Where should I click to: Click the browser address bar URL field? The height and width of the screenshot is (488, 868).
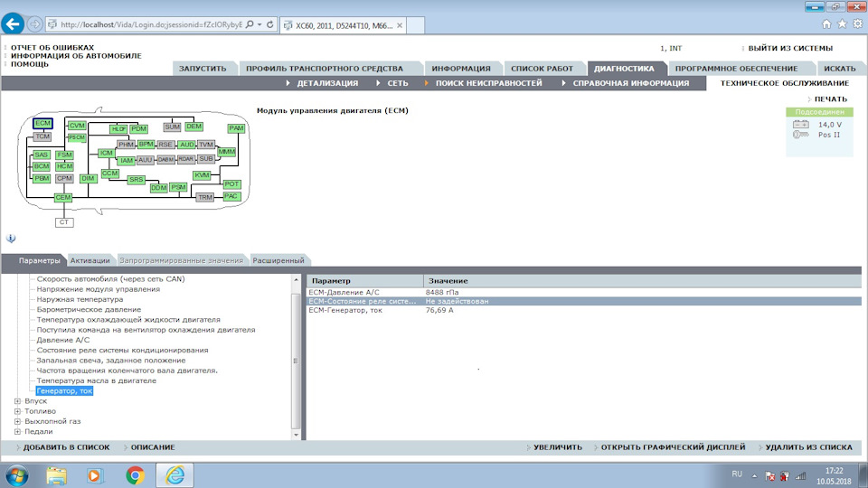point(151,25)
